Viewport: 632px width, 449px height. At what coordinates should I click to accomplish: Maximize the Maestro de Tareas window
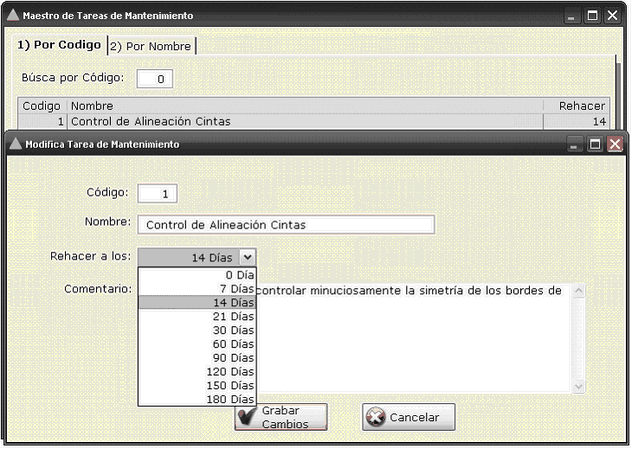coord(592,16)
